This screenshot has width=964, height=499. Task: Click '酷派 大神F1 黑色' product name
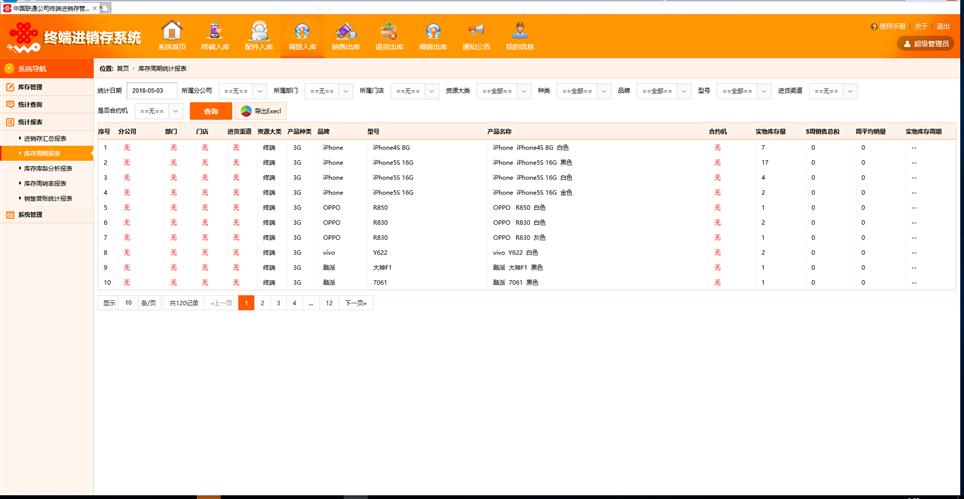[518, 267]
